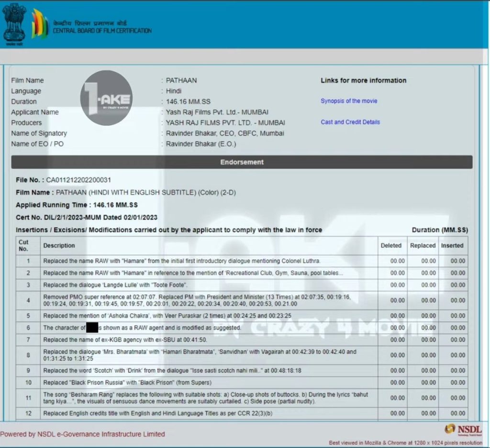The image size is (490, 448).
Task: Click the Name of EO / PO field label
Action: (x=37, y=144)
